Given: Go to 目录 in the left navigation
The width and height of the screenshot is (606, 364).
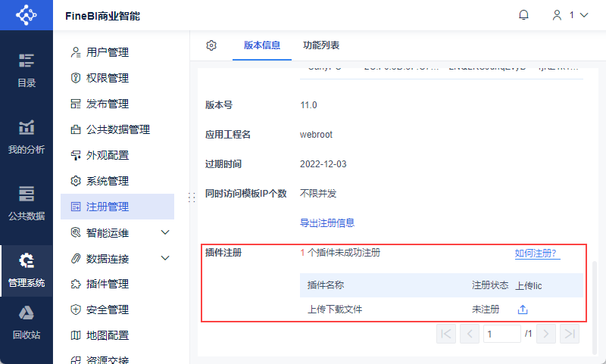Looking at the screenshot, I should (x=27, y=70).
